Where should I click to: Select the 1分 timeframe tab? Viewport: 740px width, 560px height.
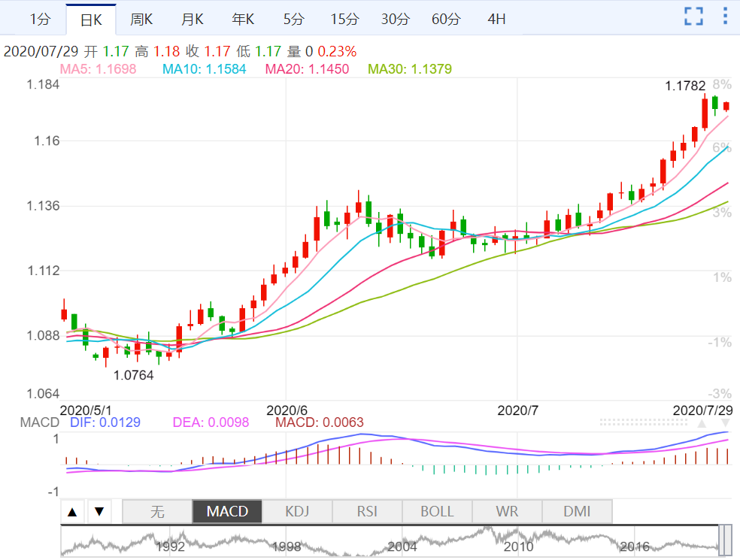pos(41,20)
